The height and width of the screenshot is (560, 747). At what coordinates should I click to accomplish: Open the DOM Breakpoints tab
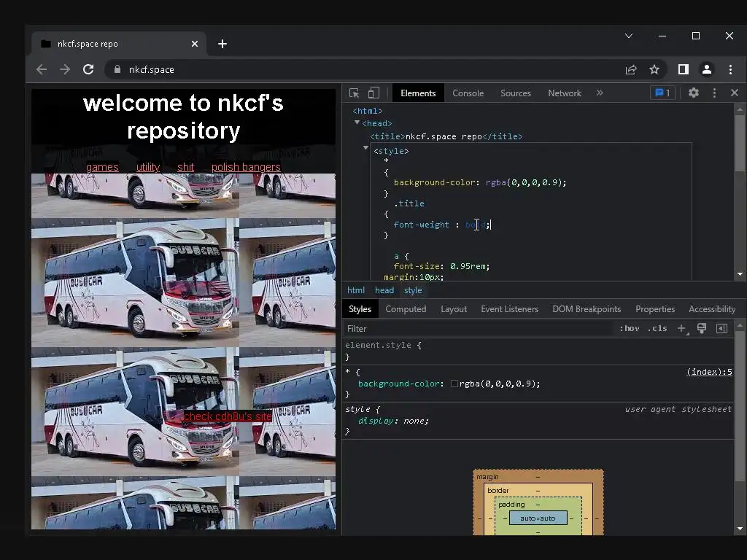587,309
